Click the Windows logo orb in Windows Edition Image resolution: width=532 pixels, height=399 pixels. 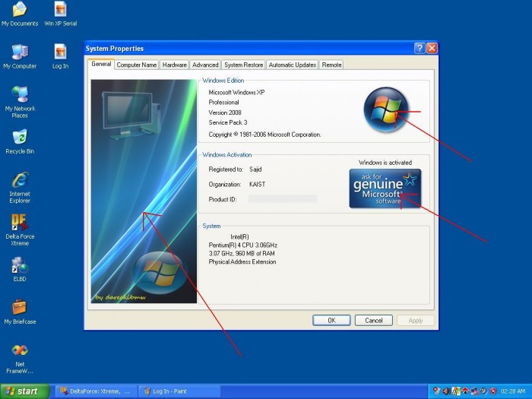(386, 109)
